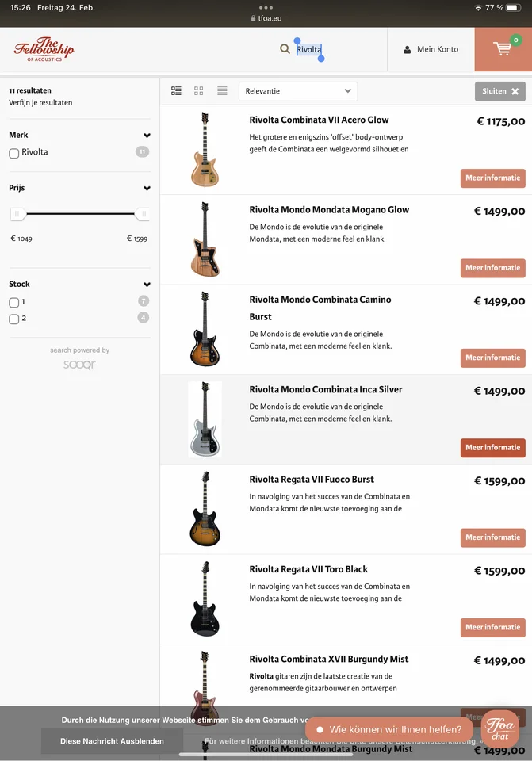Open the Tfoa chat bubble
Image resolution: width=532 pixels, height=761 pixels.
click(x=499, y=728)
